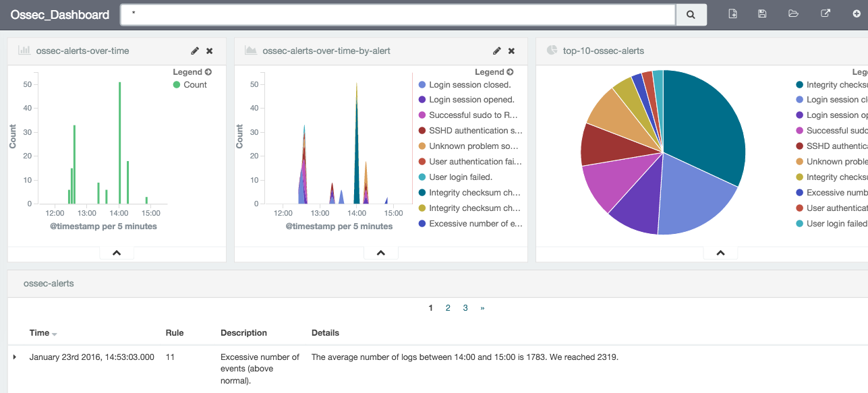This screenshot has height=393, width=868.
Task: Select 'Login session closed.' in area chart legend
Action: (x=470, y=85)
